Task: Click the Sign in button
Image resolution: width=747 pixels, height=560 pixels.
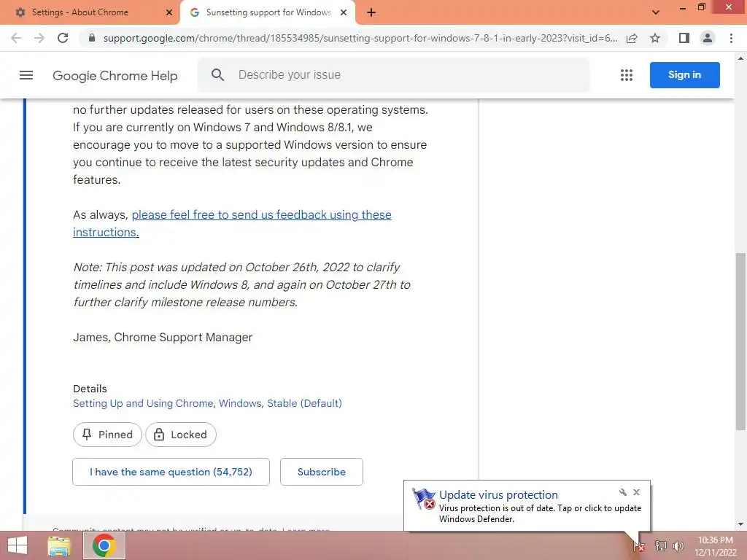Action: [684, 75]
